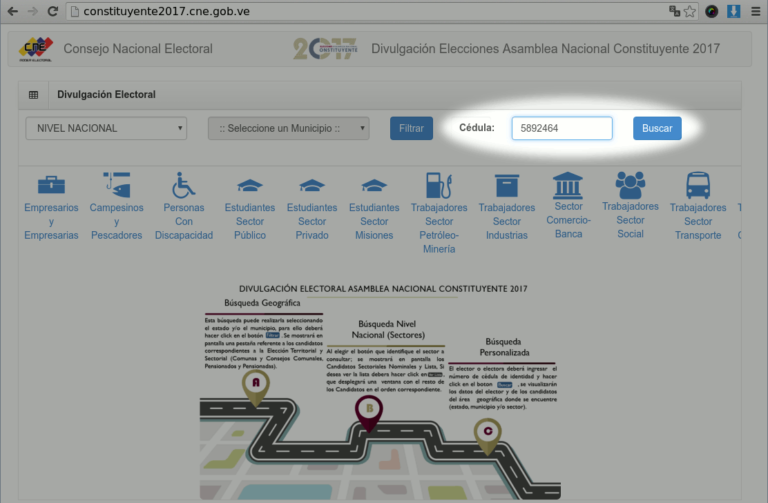Viewport: 768px width, 503px height.
Task: Click the 2017 Constituyente logo
Action: click(x=325, y=49)
